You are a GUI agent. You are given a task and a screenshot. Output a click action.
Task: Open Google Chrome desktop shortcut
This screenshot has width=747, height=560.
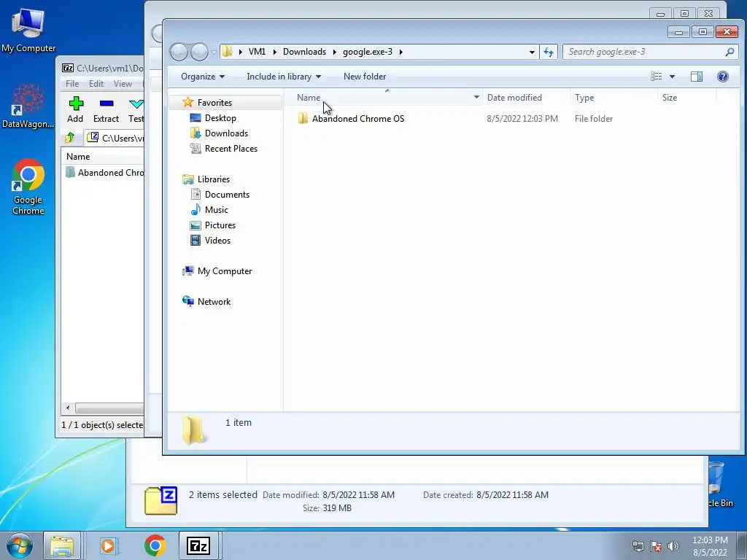(28, 187)
